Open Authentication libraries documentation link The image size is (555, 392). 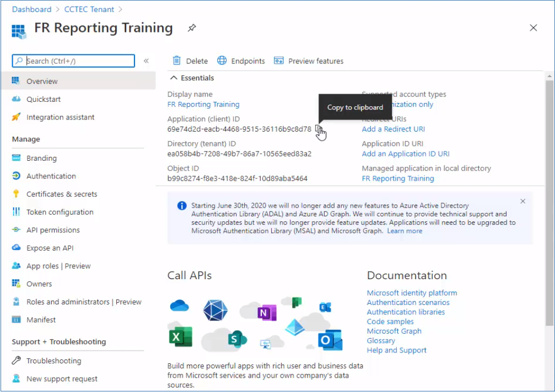click(406, 312)
